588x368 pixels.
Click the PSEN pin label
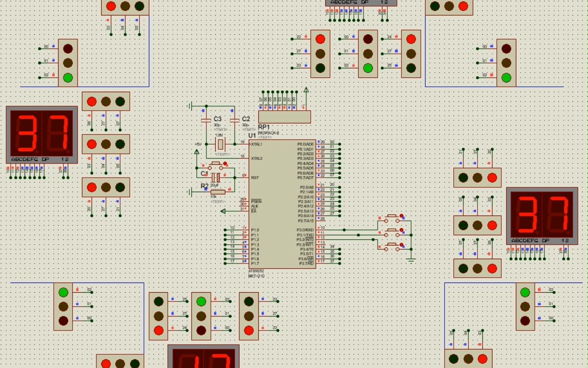[256, 201]
